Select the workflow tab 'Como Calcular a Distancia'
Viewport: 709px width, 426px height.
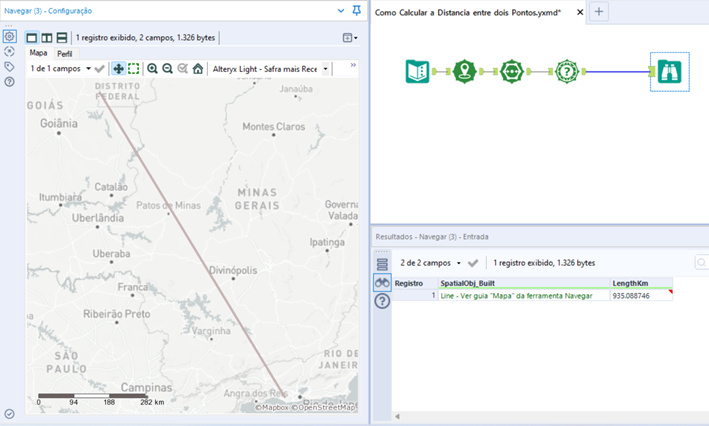tap(468, 13)
